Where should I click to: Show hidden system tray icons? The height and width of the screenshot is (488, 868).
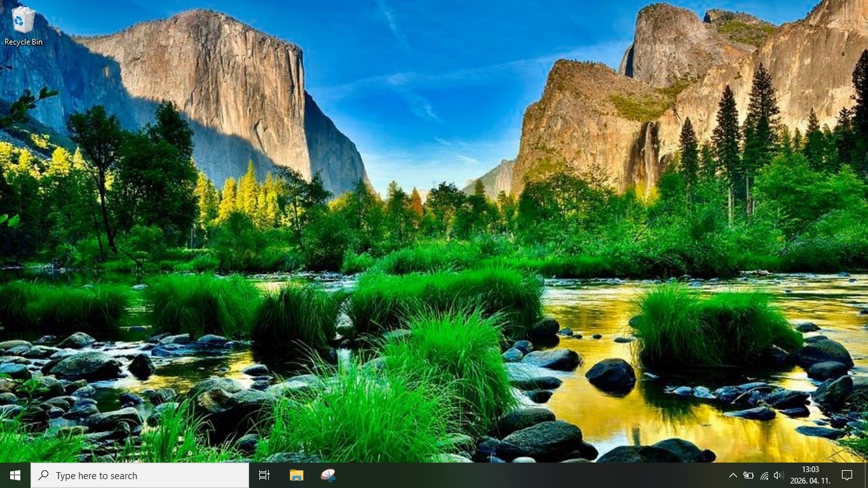click(x=733, y=475)
